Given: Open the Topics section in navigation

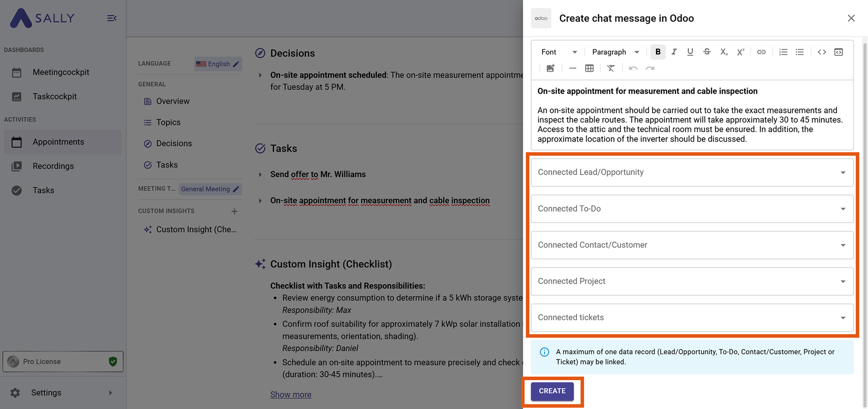Looking at the screenshot, I should click(168, 122).
